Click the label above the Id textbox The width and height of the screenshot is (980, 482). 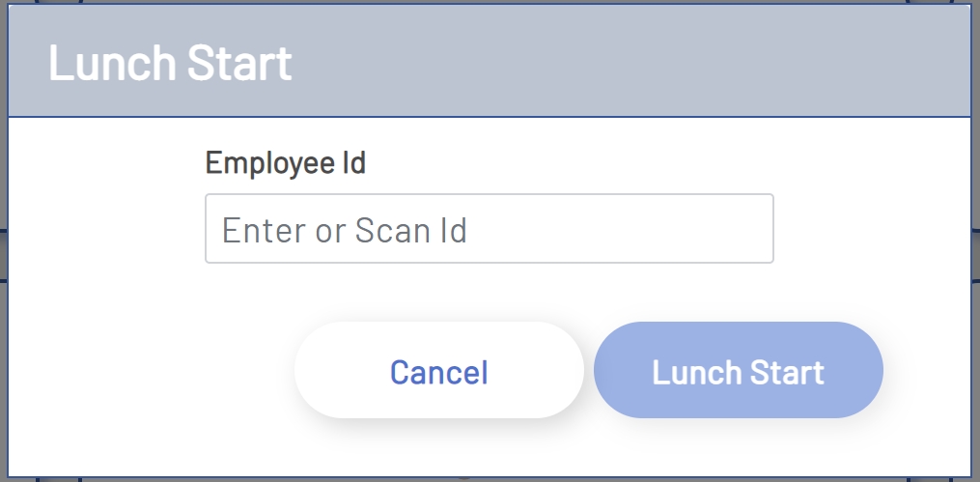[x=286, y=163]
